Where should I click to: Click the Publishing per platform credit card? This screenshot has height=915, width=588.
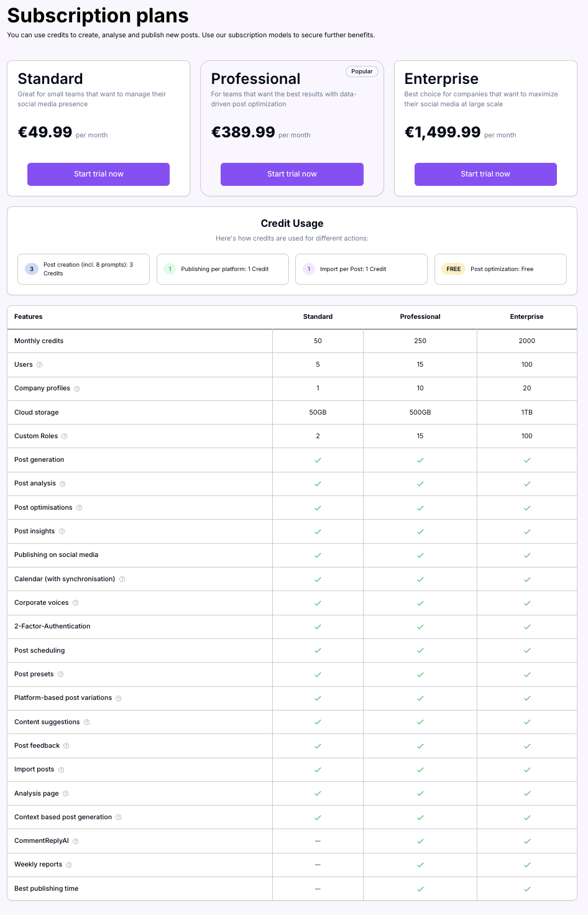click(223, 269)
